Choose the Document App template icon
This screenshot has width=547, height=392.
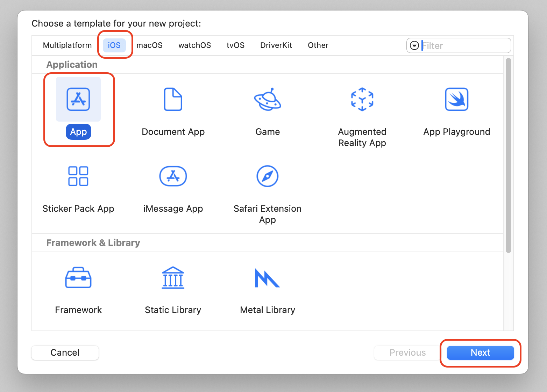coord(173,99)
